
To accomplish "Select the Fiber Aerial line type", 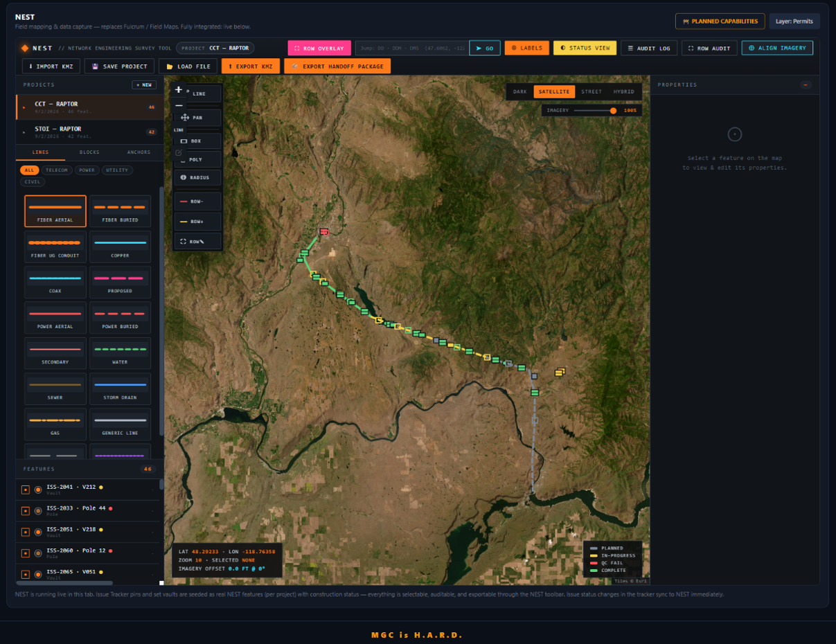I will (55, 211).
